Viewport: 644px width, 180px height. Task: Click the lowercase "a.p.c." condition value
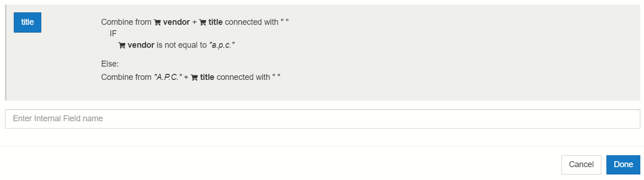point(222,45)
